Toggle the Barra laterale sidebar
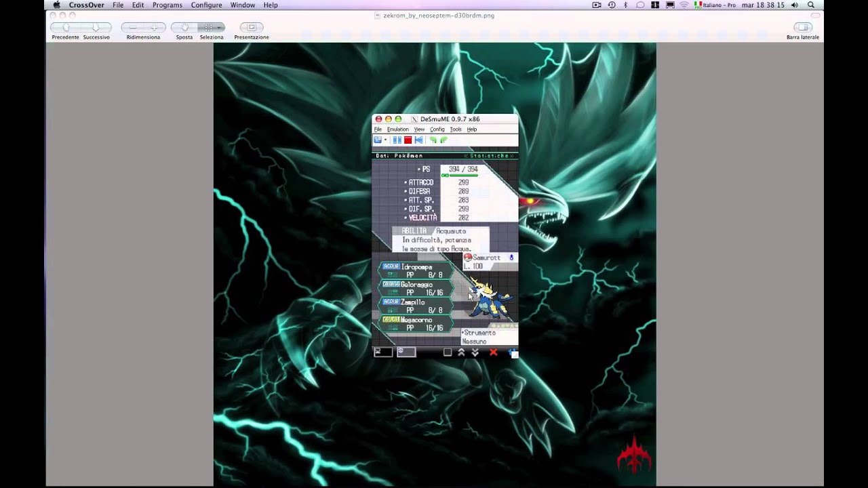The width and height of the screenshot is (868, 488). pyautogui.click(x=803, y=27)
